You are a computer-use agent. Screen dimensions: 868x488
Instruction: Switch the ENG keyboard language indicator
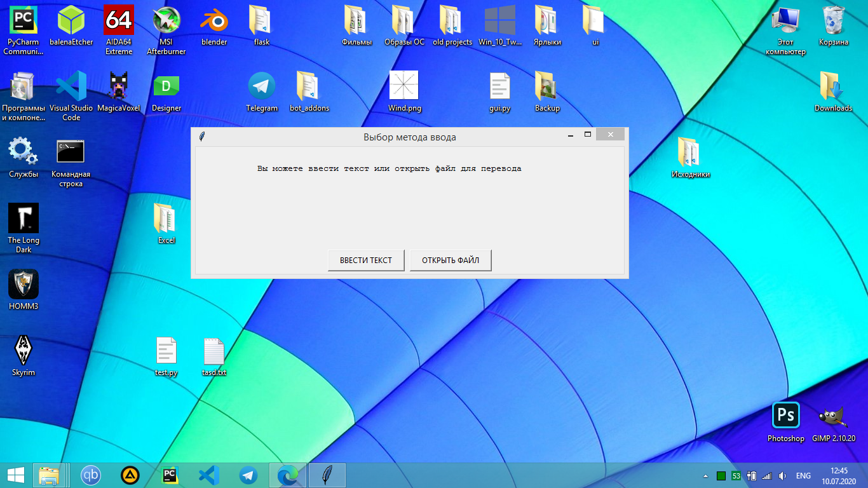tap(803, 476)
